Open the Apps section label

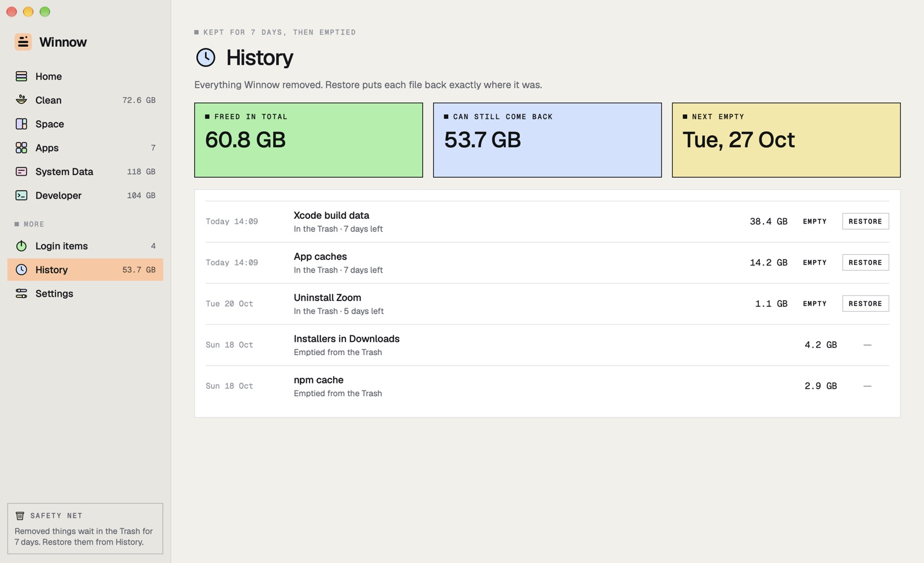point(47,148)
